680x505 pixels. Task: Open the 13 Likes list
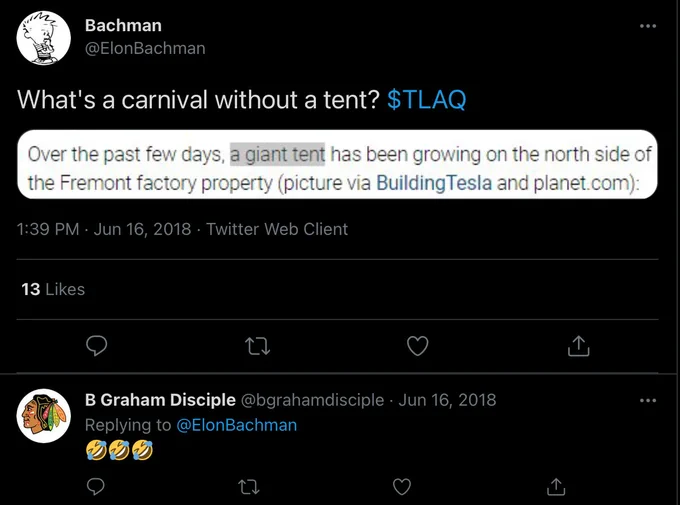pyautogui.click(x=53, y=289)
